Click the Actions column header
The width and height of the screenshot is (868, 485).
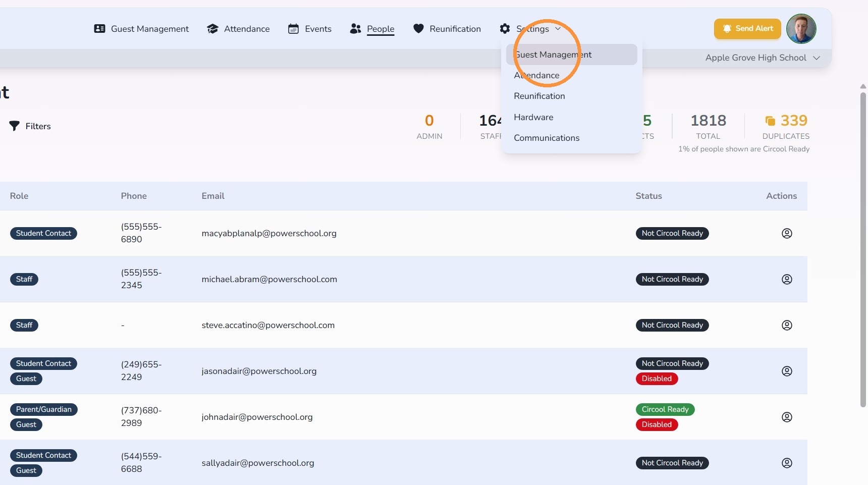coord(781,196)
